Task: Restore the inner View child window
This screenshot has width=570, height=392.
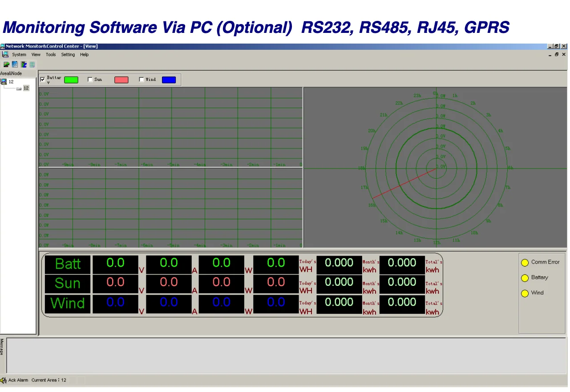Action: click(x=556, y=55)
